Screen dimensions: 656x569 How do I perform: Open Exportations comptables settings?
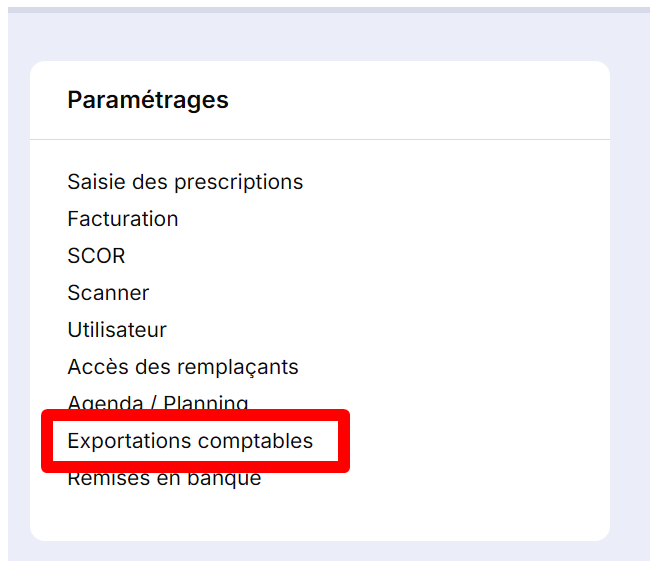[x=190, y=441]
